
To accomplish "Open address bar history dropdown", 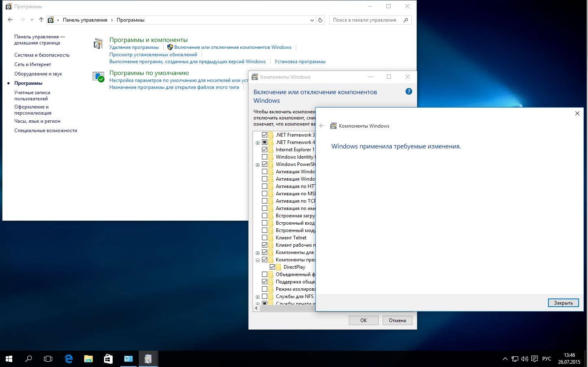I will [x=312, y=20].
